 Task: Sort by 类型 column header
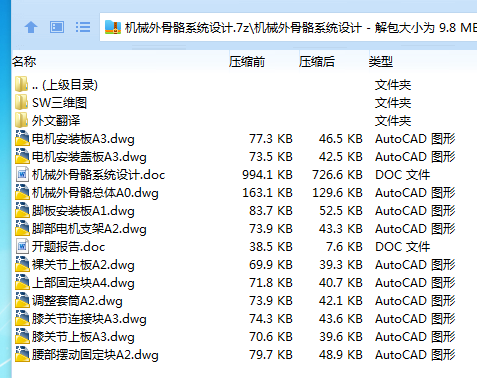(381, 62)
